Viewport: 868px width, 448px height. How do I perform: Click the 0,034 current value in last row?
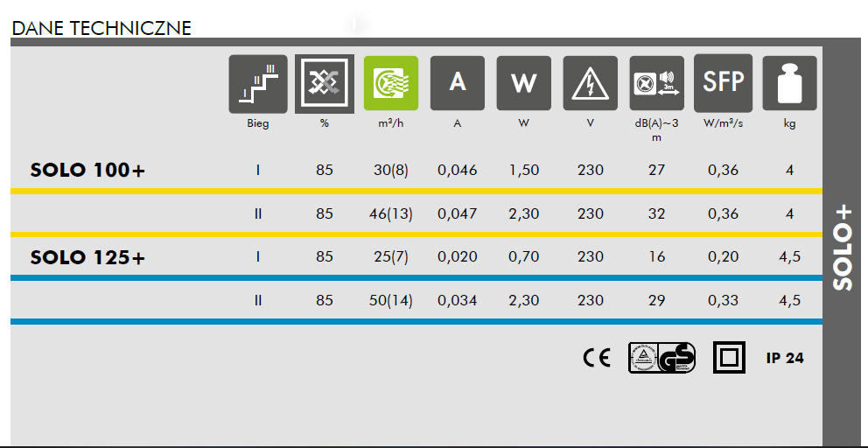(458, 300)
